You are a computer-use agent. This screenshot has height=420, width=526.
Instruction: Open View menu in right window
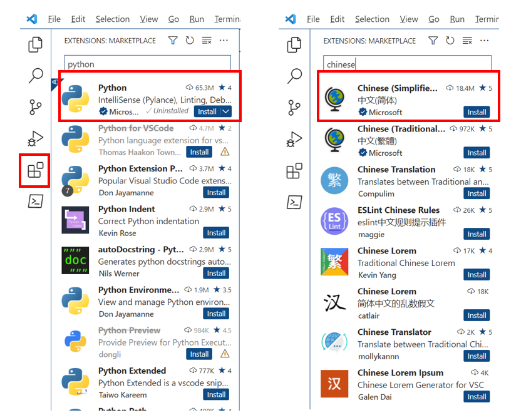click(x=408, y=19)
